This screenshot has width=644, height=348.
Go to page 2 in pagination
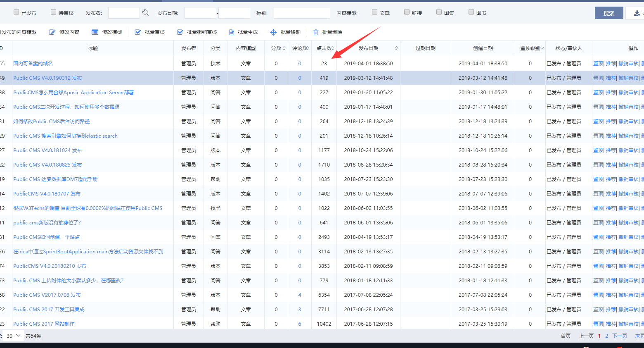pos(606,336)
